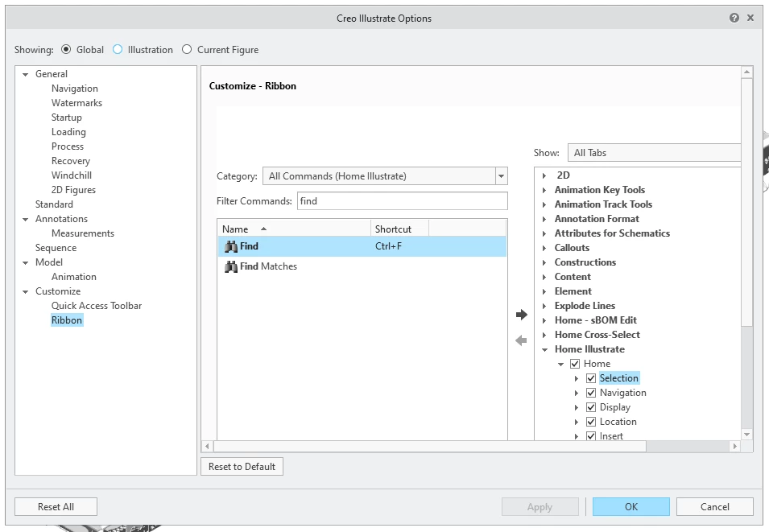Collapse the General tree node

pos(26,75)
